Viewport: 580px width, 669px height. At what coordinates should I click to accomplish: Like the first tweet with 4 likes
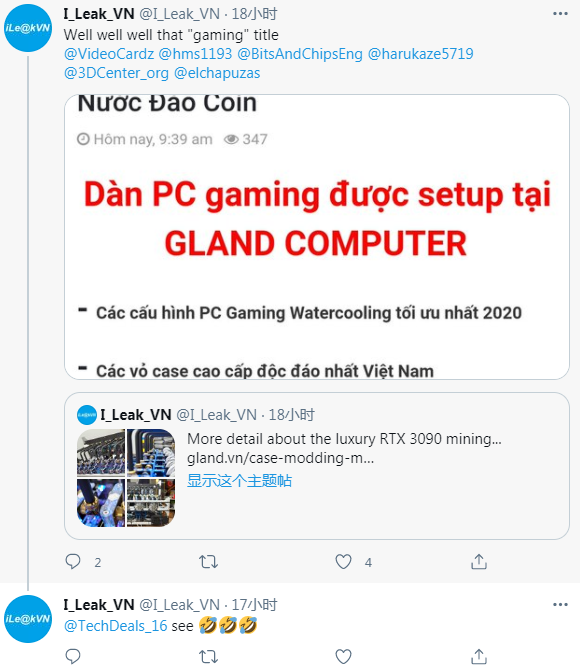click(344, 561)
